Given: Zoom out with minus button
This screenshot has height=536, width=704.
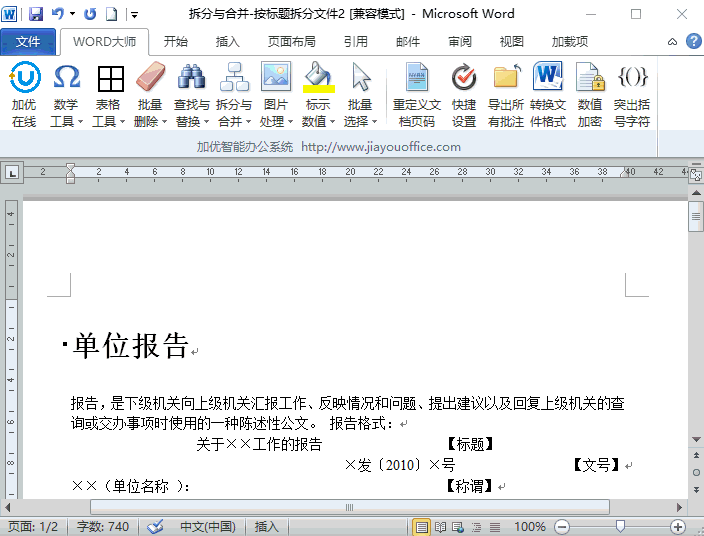Looking at the screenshot, I should [562, 527].
